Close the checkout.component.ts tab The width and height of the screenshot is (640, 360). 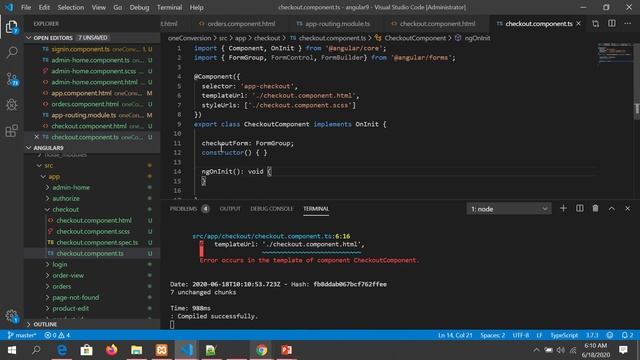pos(578,24)
